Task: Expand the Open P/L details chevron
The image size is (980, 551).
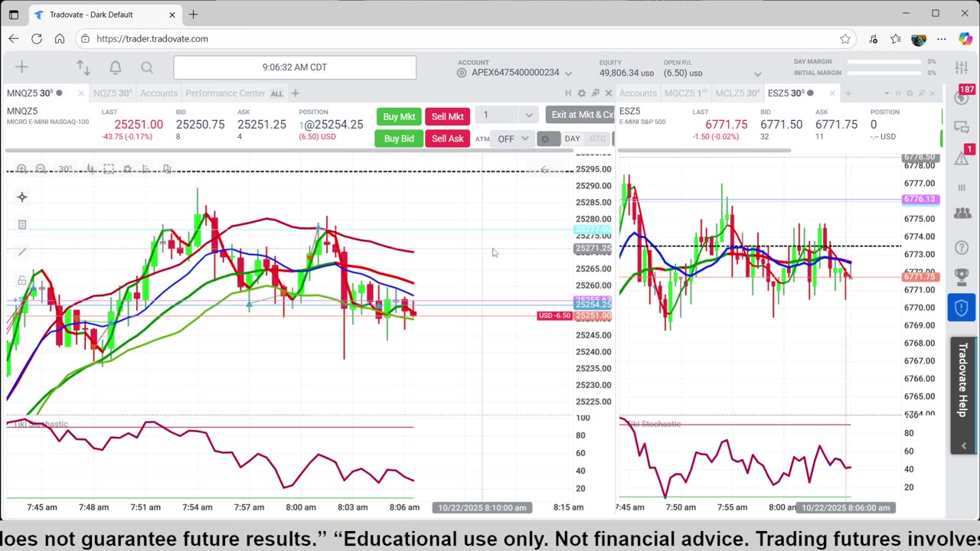Action: (x=757, y=74)
